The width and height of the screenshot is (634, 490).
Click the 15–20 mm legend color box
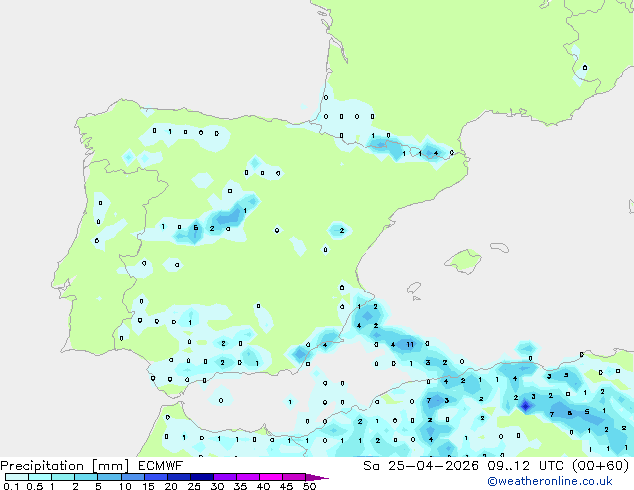pos(155,477)
